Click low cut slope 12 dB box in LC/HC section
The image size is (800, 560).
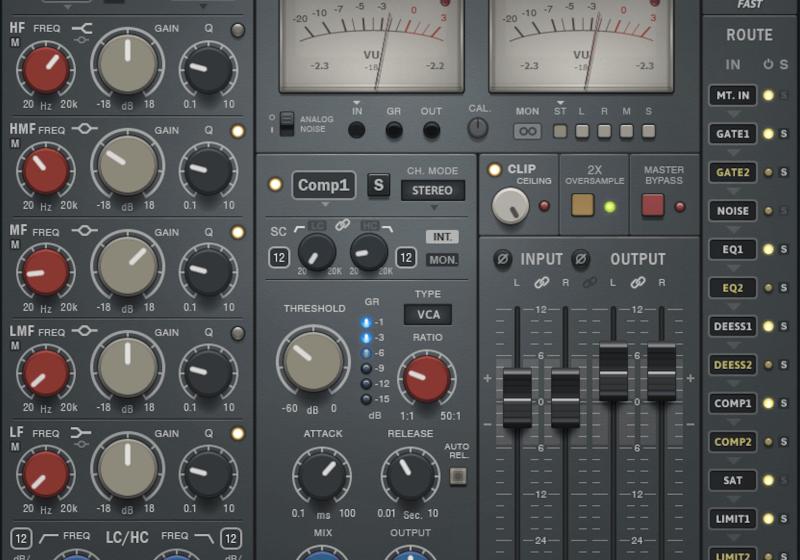(21, 539)
